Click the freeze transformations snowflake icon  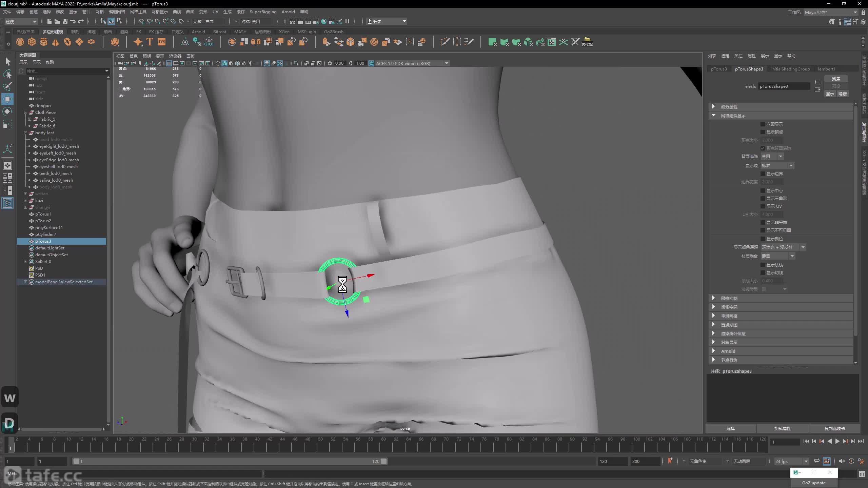[209, 42]
